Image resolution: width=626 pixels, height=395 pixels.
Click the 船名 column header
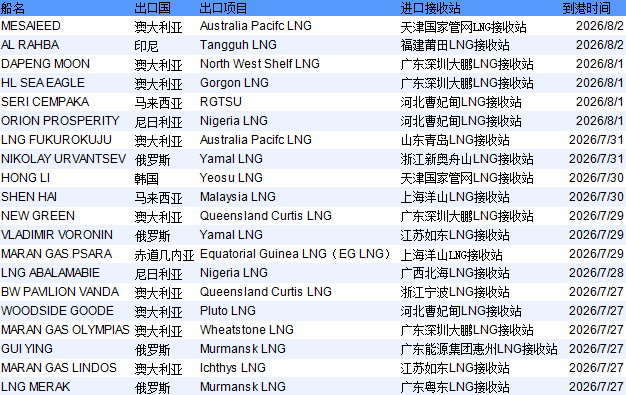[x=13, y=8]
